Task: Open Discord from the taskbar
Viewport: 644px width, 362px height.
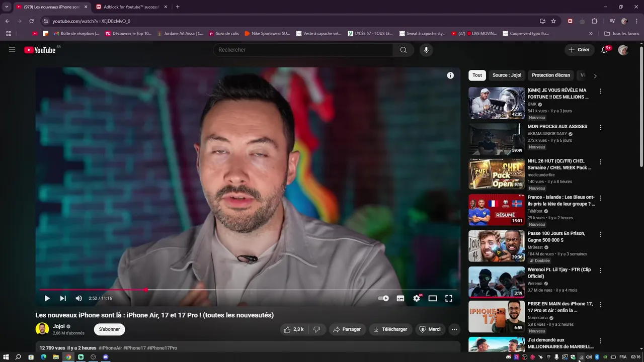Action: pyautogui.click(x=106, y=357)
